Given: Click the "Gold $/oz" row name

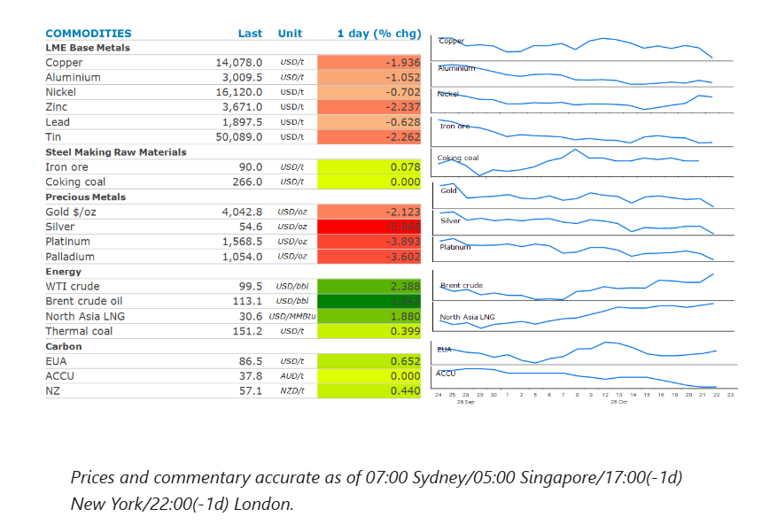Looking at the screenshot, I should coord(71,212).
